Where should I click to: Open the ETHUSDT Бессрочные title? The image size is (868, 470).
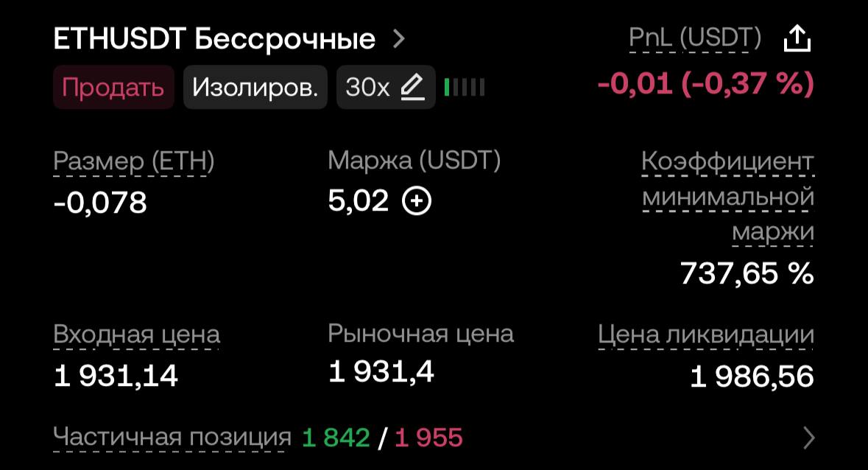pos(214,39)
